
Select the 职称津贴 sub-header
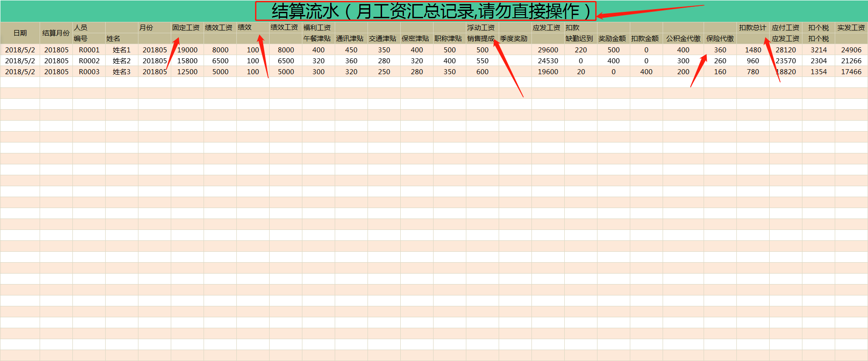pos(449,39)
